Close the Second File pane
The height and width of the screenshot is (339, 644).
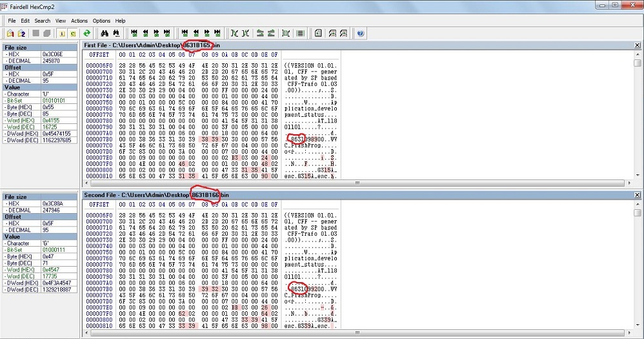click(637, 195)
